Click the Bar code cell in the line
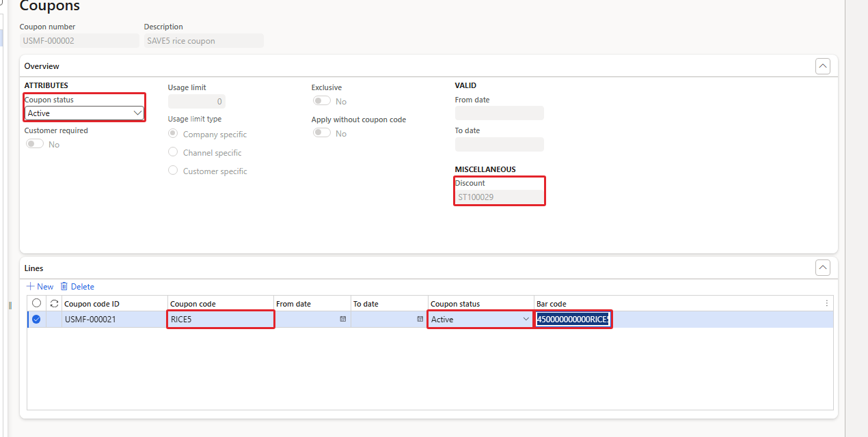868x437 pixels. coord(573,319)
